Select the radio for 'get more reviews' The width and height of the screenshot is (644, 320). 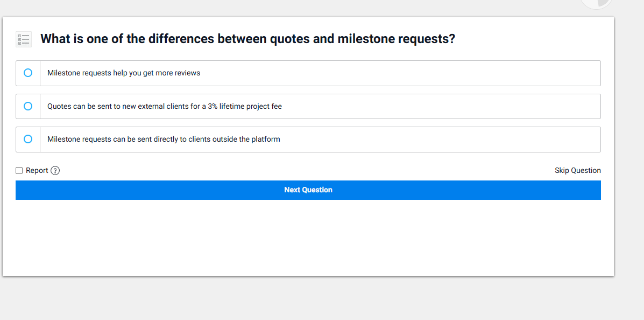point(28,73)
